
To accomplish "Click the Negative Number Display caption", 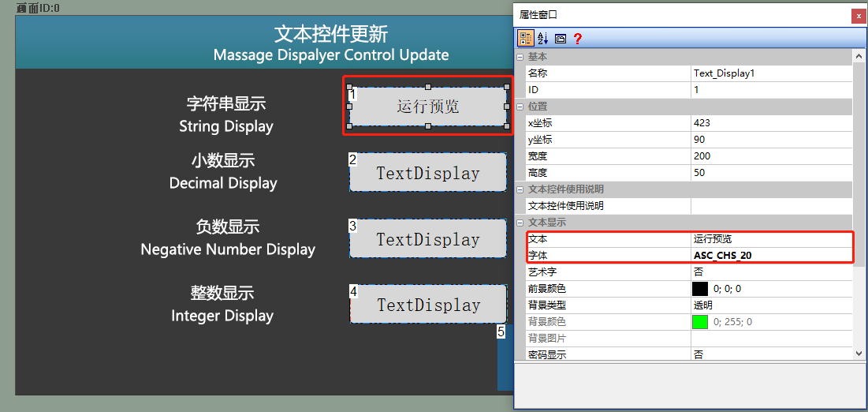I will tap(228, 249).
